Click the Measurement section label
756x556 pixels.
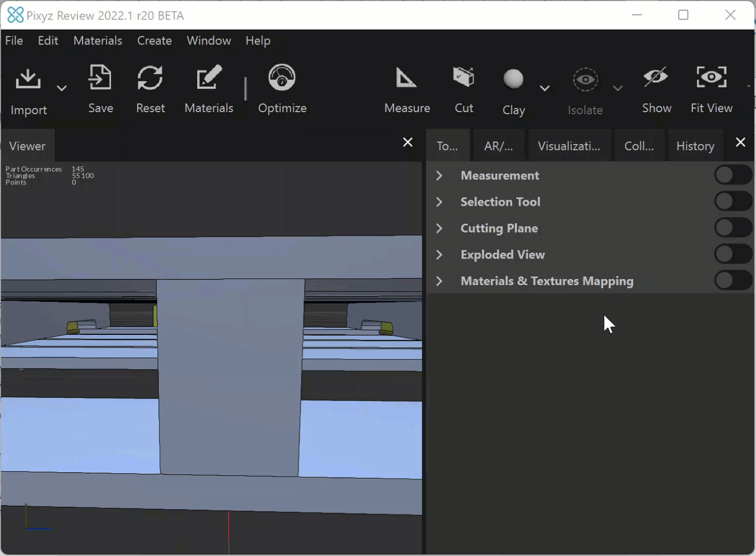pos(500,176)
